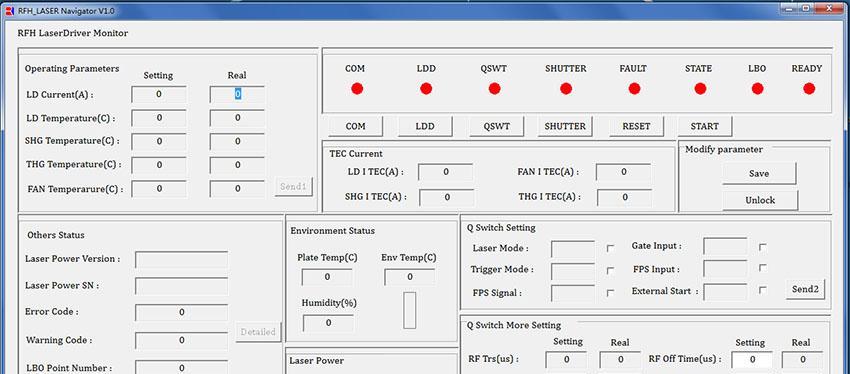Screen dimensions: 850x374
Task: Click the READY red indicator light
Action: pos(809,88)
